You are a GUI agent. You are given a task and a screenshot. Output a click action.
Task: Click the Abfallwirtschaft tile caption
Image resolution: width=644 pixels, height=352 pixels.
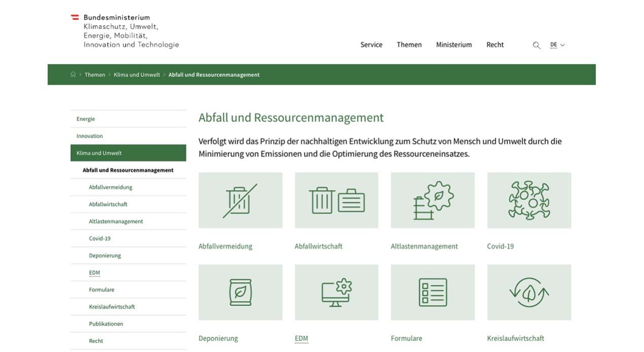click(x=318, y=246)
